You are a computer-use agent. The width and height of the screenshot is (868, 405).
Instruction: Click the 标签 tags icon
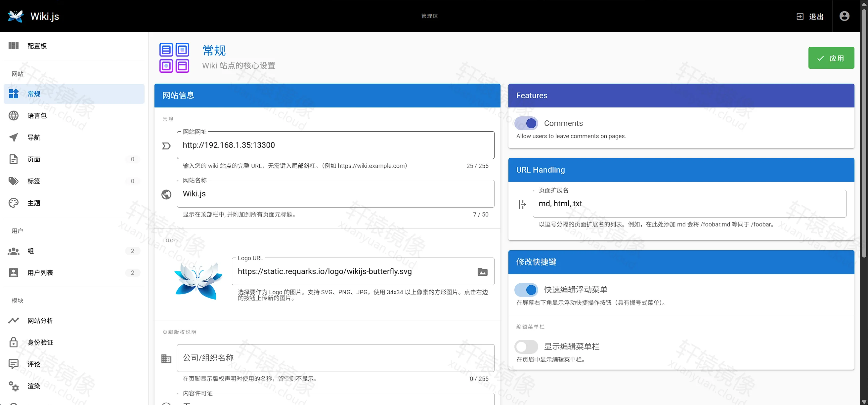click(x=14, y=181)
